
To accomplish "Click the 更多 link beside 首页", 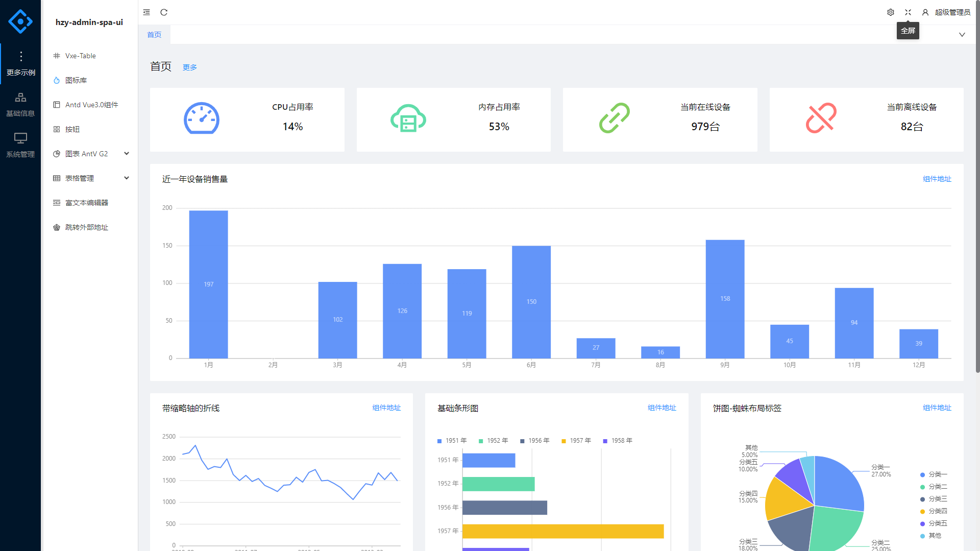I will pyautogui.click(x=189, y=67).
